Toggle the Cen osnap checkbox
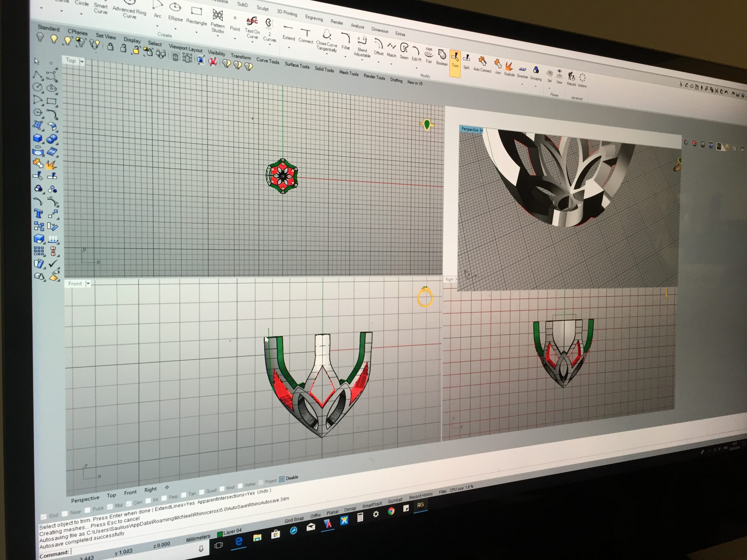747x560 pixels. [x=129, y=503]
